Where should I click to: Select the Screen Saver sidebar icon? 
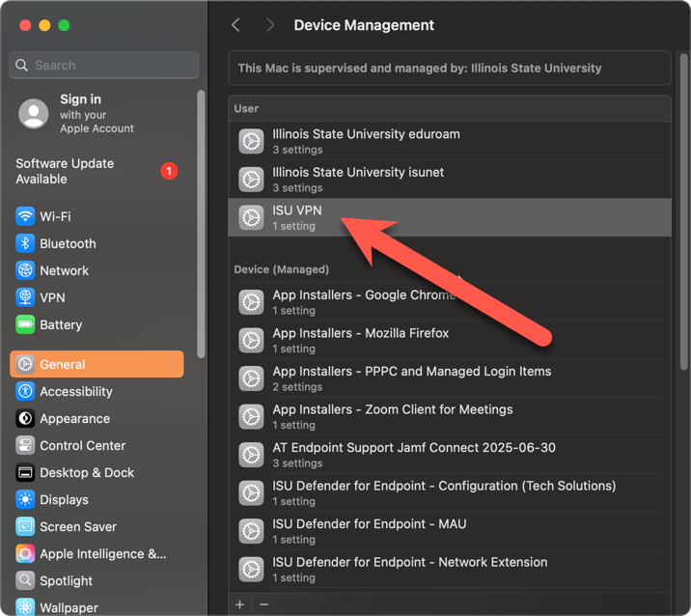[25, 526]
